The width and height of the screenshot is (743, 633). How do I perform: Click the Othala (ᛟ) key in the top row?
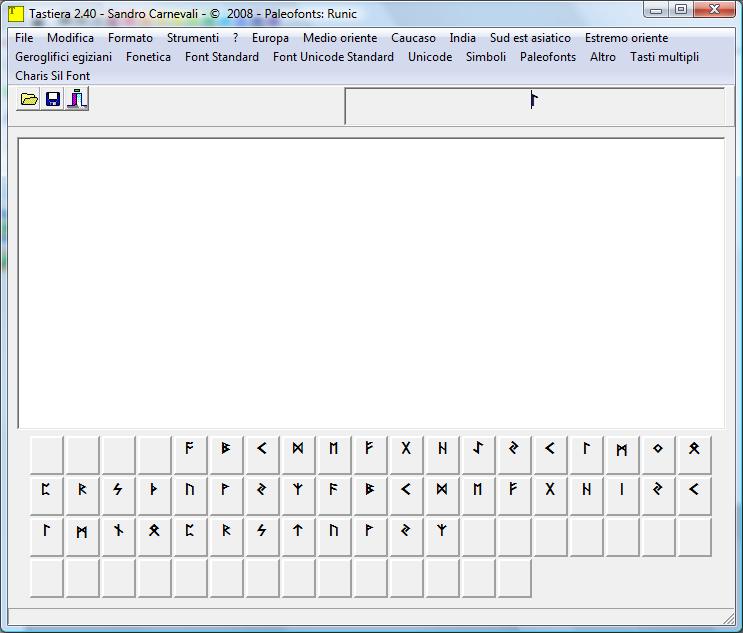pos(694,455)
